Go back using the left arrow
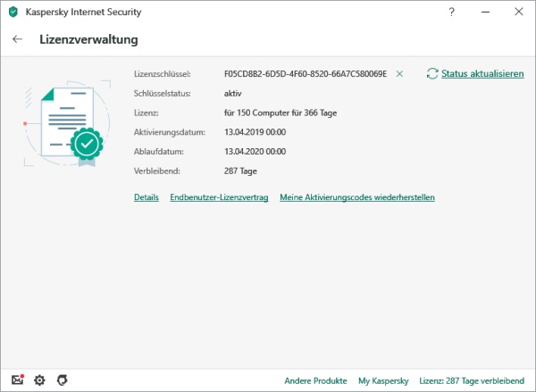Screen dimensions: 536x392 tap(17, 39)
